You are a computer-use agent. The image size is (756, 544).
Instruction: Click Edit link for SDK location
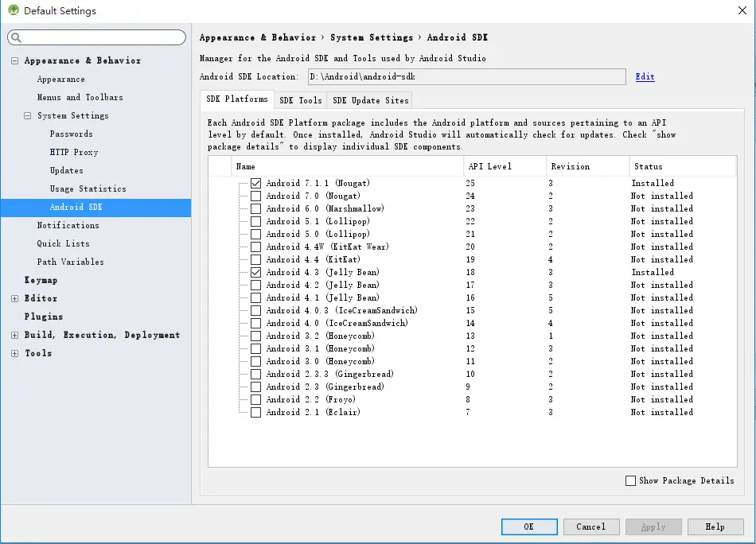click(x=645, y=76)
